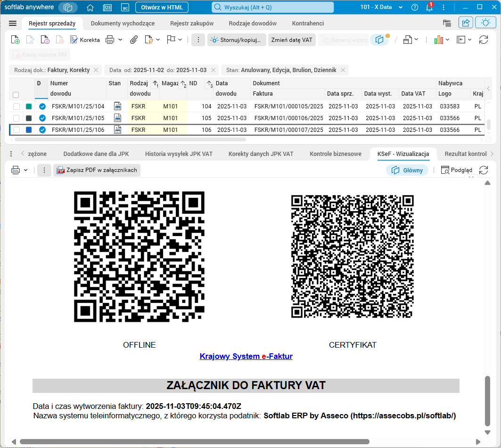
Task: Open the Rodzaje dowodów tab
Action: pos(253,23)
